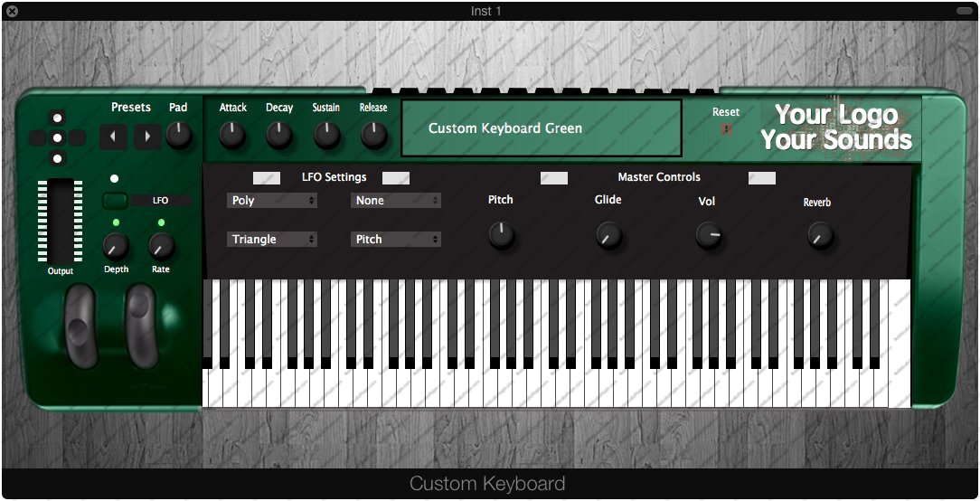Click the right wheel below Rate
This screenshot has width=980, height=501.
point(141,326)
